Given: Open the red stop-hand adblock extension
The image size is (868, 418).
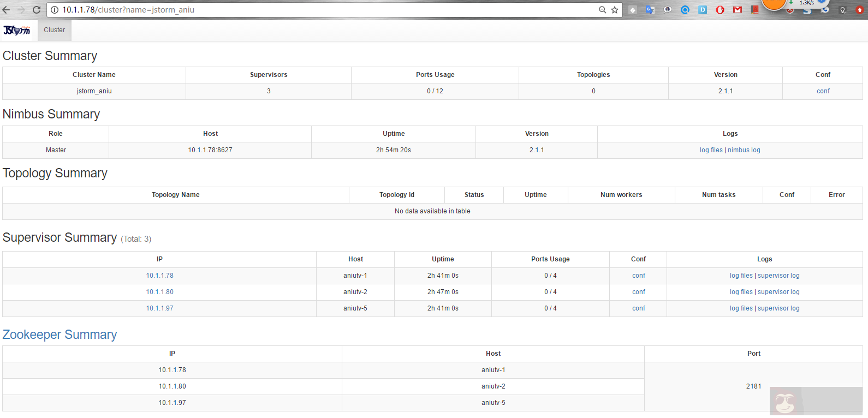Looking at the screenshot, I should coord(720,10).
